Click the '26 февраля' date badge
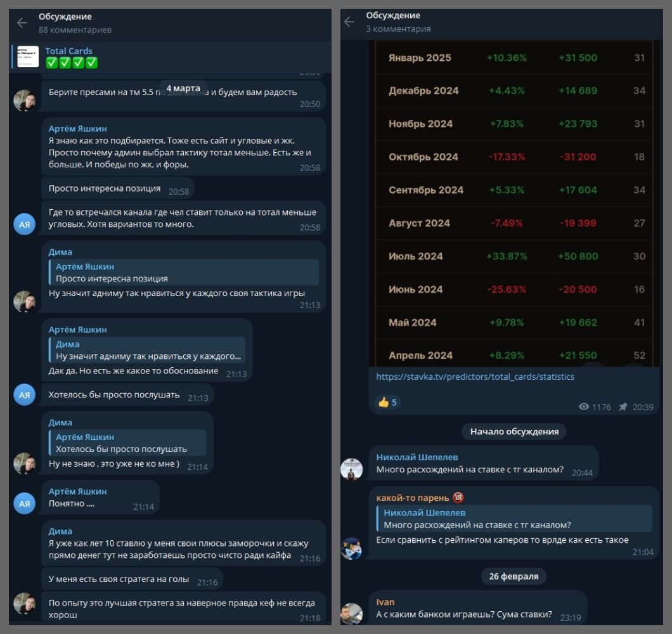This screenshot has width=672, height=634. [x=513, y=576]
